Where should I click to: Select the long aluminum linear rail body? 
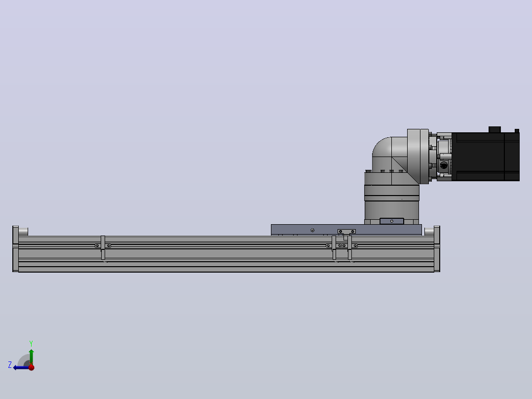click(226, 254)
